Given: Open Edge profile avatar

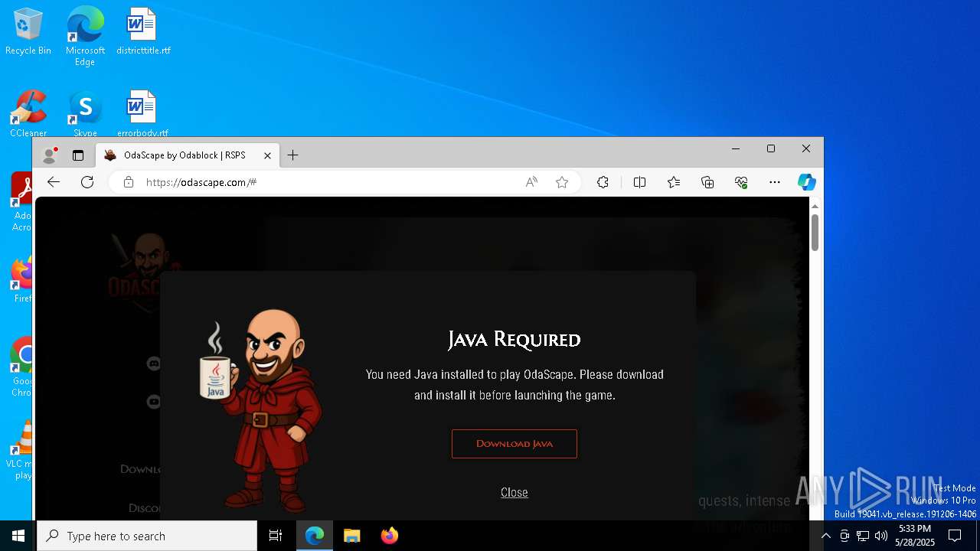Looking at the screenshot, I should click(x=50, y=155).
